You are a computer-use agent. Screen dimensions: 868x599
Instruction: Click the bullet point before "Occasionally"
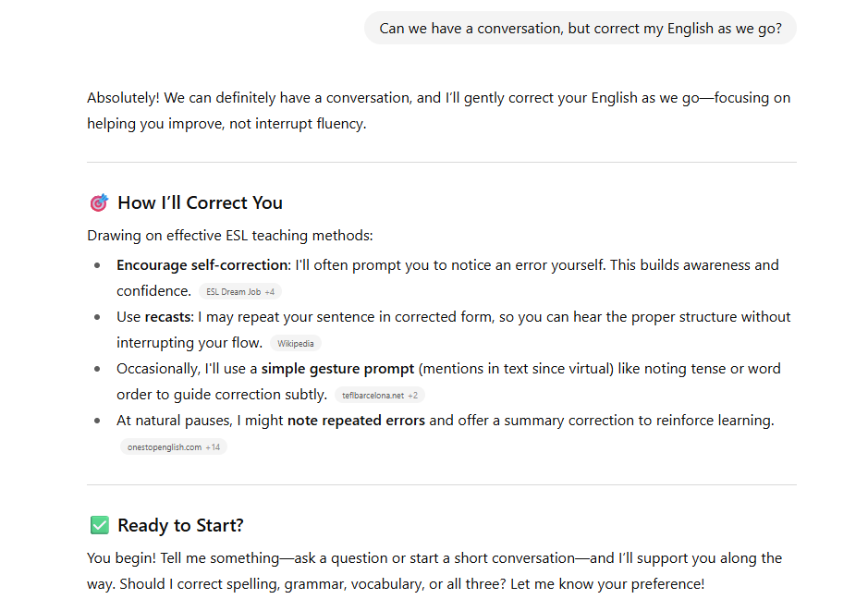[x=97, y=369]
